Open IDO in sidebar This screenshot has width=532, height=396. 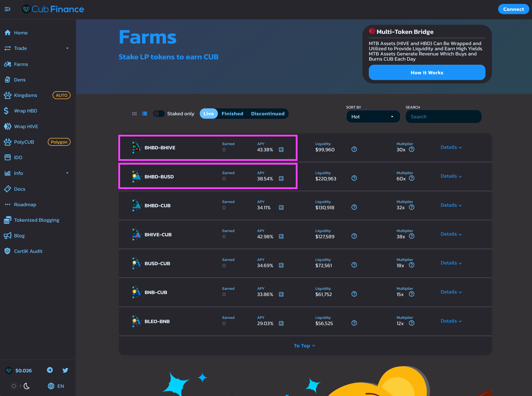38,158
